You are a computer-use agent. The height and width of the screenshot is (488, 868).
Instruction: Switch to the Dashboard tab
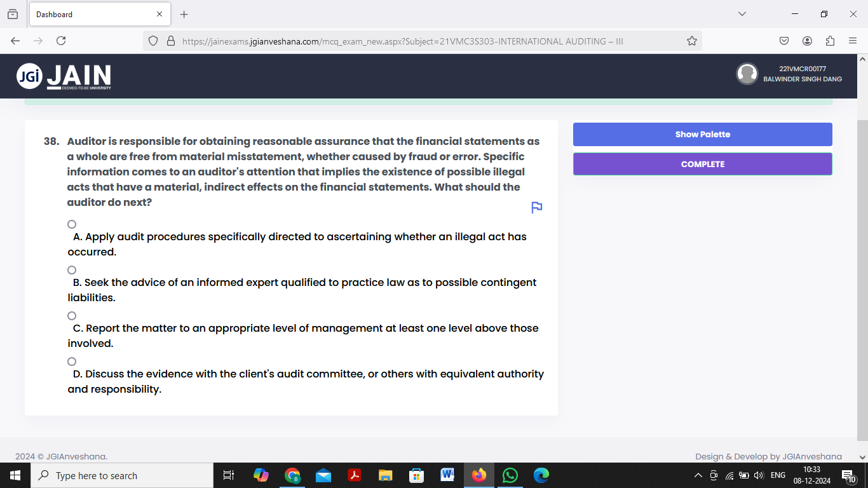point(98,14)
